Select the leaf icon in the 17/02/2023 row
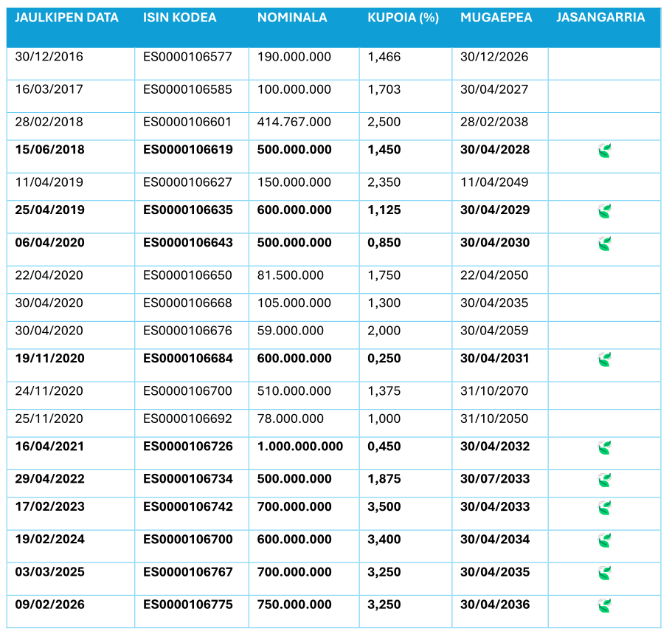 click(x=604, y=508)
